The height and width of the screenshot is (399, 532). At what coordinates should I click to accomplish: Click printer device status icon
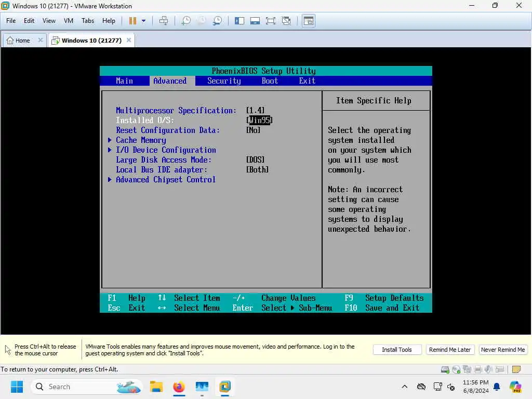478,369
